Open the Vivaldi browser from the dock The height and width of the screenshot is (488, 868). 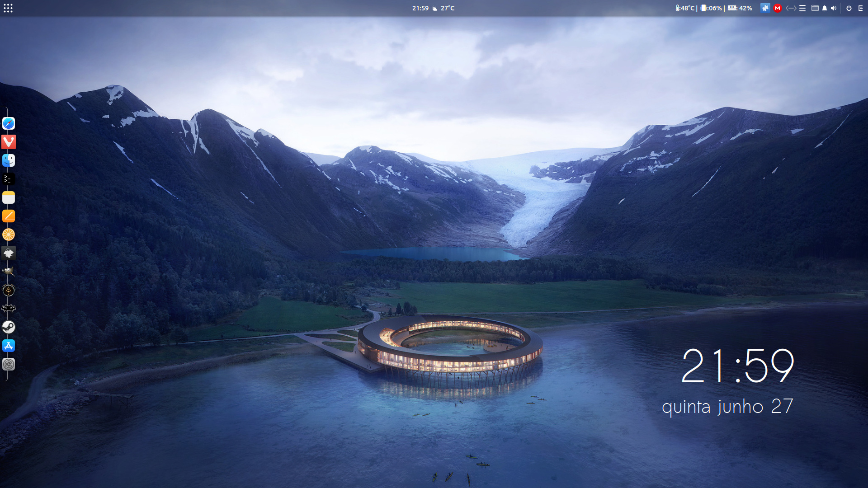(x=9, y=142)
